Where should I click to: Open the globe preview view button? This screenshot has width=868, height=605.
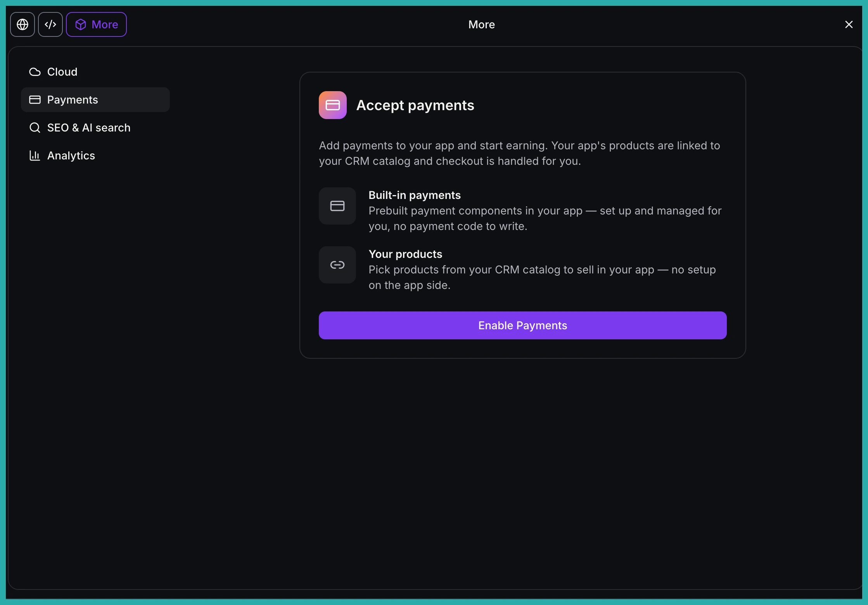(x=22, y=24)
